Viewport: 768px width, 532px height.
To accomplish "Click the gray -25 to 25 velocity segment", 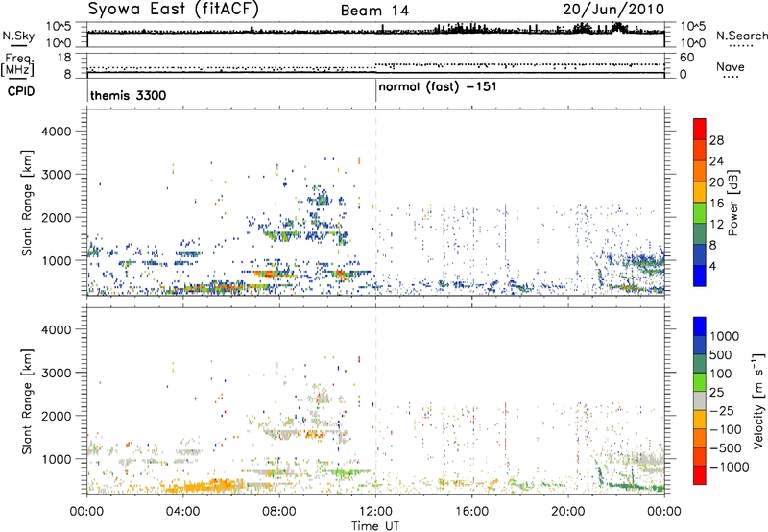I will click(700, 400).
